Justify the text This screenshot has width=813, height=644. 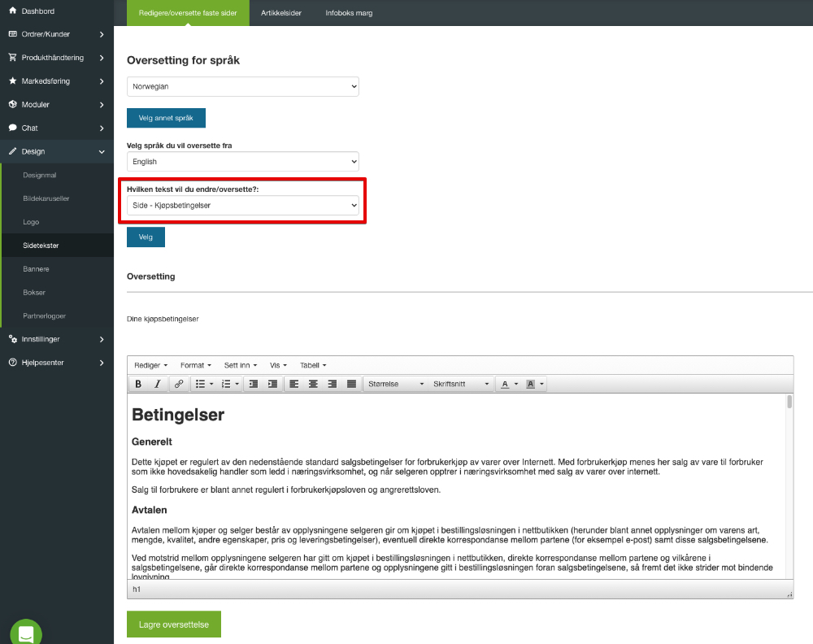point(351,385)
